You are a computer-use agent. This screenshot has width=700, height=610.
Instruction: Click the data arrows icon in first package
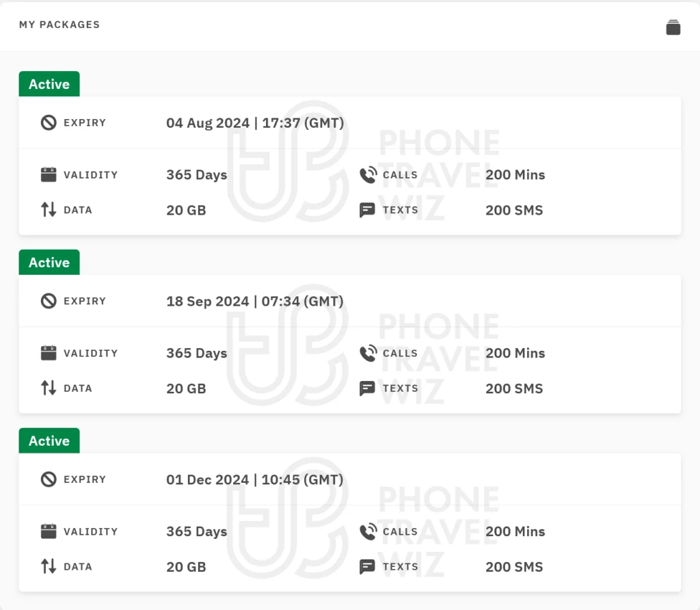tap(49, 209)
